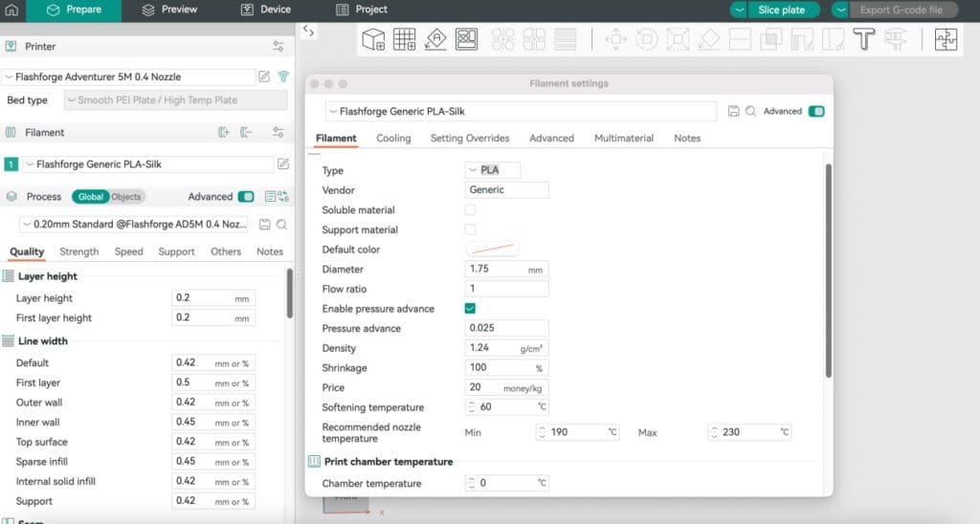Image resolution: width=980 pixels, height=524 pixels.
Task: Click the Add plate grid icon
Action: click(x=405, y=39)
